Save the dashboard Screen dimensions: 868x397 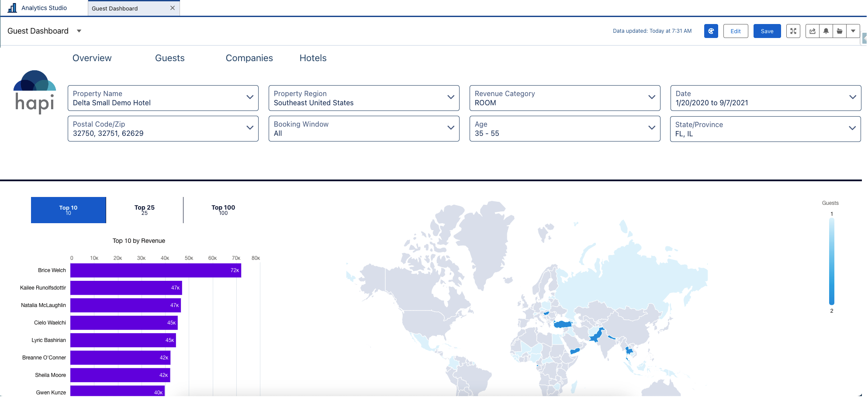tap(767, 31)
